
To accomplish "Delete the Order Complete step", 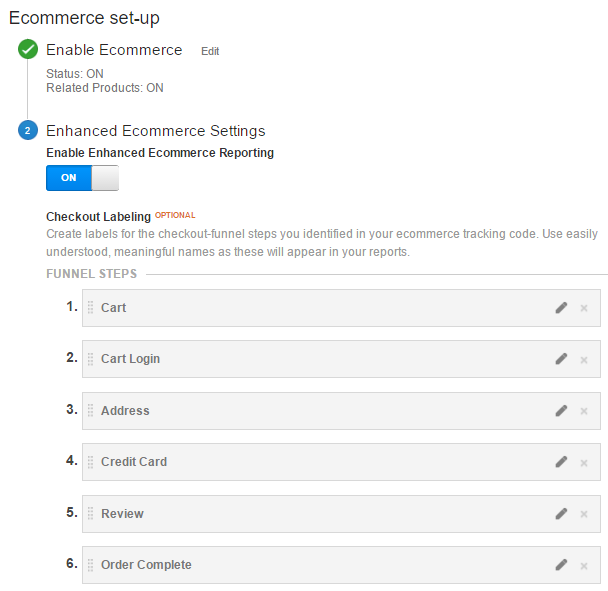I will tap(584, 566).
